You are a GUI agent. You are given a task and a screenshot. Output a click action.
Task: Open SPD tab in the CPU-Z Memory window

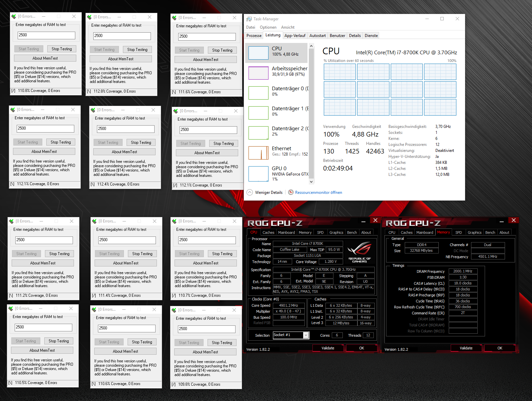pyautogui.click(x=459, y=232)
